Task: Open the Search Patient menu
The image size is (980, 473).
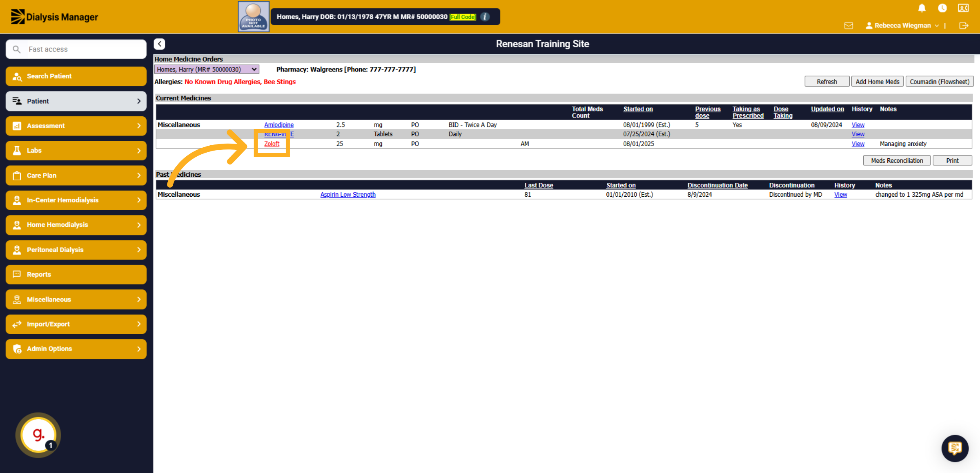Action: pos(76,76)
